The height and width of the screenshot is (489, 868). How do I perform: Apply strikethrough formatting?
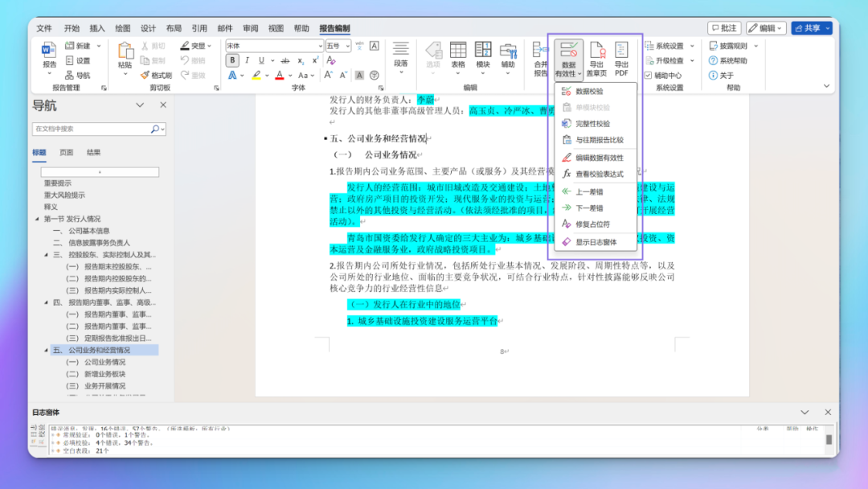point(285,60)
